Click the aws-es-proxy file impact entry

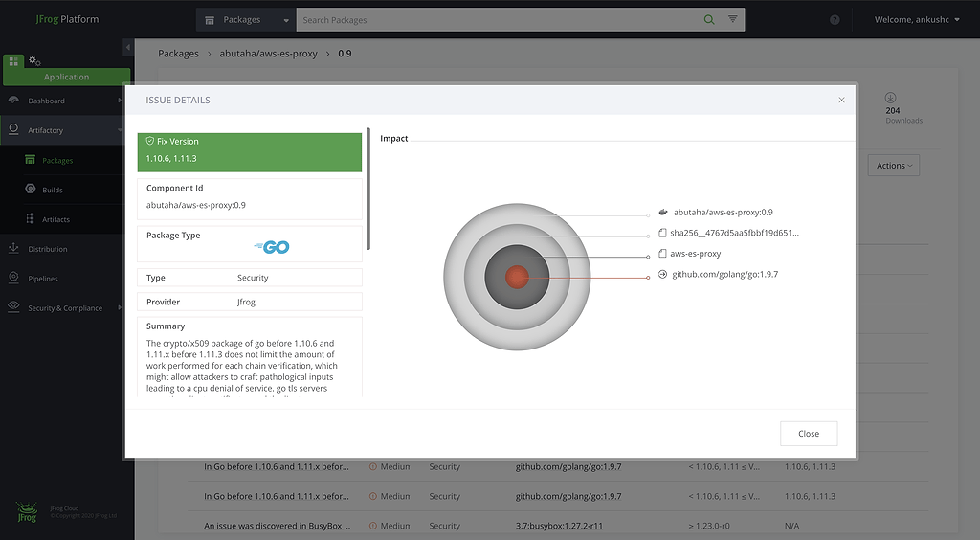click(695, 254)
